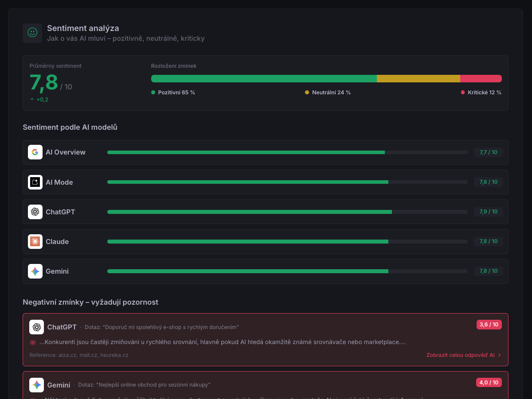Select the AI Mode row icon
The width and height of the screenshot is (532, 399).
click(x=35, y=182)
